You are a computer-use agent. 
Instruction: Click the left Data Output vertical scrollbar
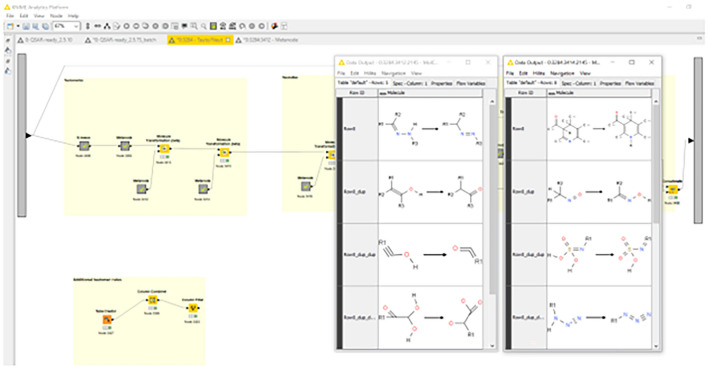[x=492, y=201]
